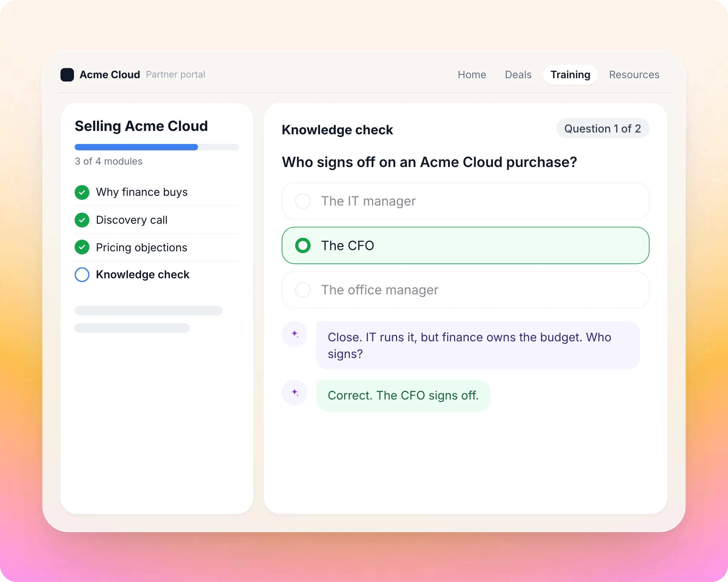The height and width of the screenshot is (582, 728).
Task: Click the module progress bar
Action: [x=157, y=147]
